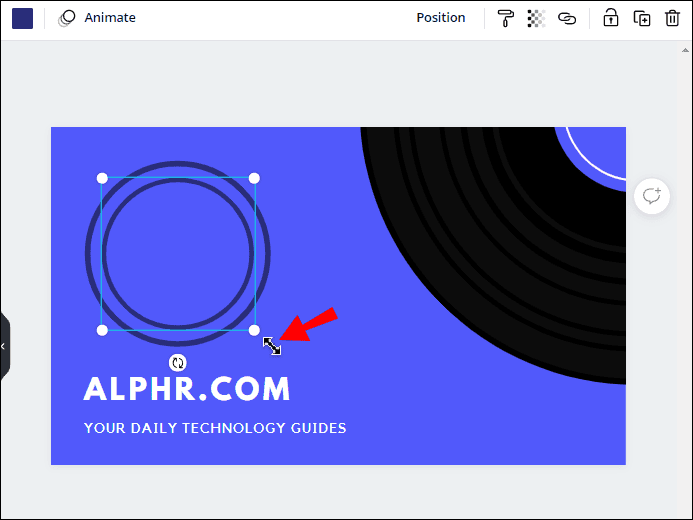This screenshot has height=520, width=693.
Task: Open the dark navy color swatch
Action: pyautogui.click(x=22, y=18)
